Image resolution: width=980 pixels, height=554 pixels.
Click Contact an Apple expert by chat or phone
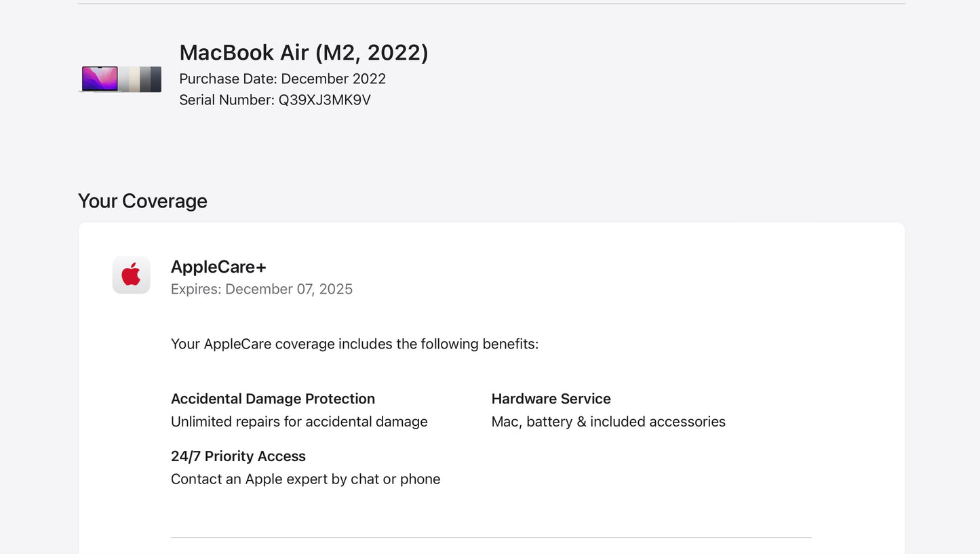(305, 479)
